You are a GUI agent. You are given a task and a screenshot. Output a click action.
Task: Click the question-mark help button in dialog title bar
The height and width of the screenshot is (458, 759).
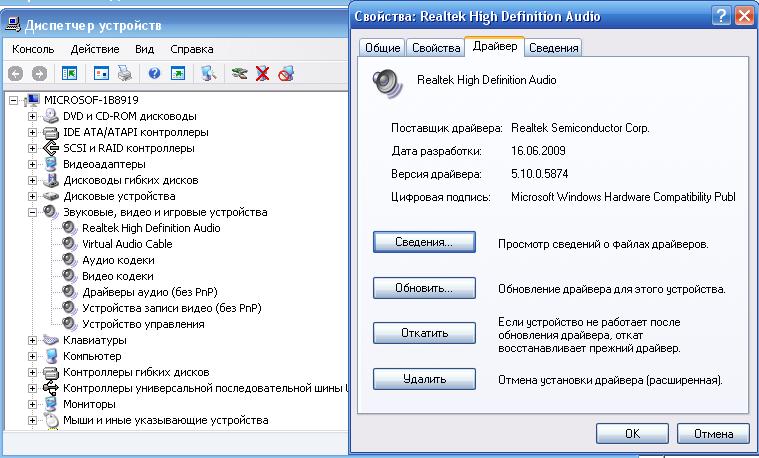(721, 16)
